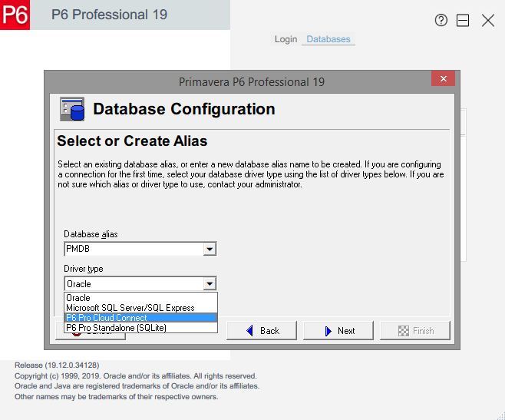Minimize the P6 Professional login window

[x=463, y=20]
